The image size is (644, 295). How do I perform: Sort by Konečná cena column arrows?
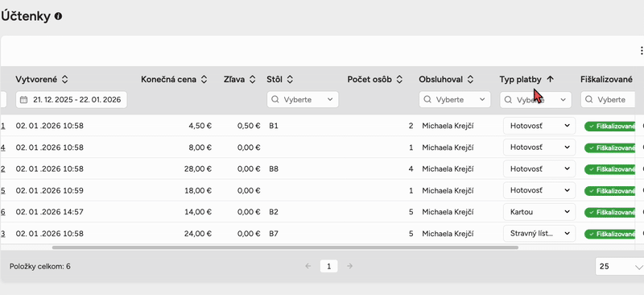[204, 80]
